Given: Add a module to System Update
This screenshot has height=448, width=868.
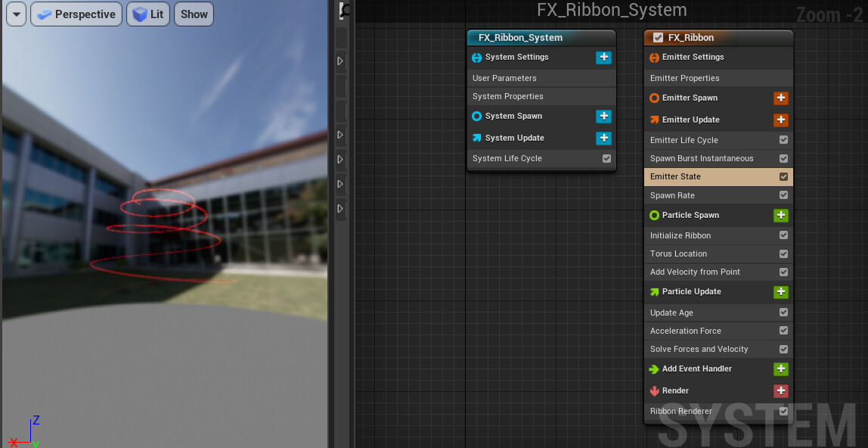Looking at the screenshot, I should (603, 138).
